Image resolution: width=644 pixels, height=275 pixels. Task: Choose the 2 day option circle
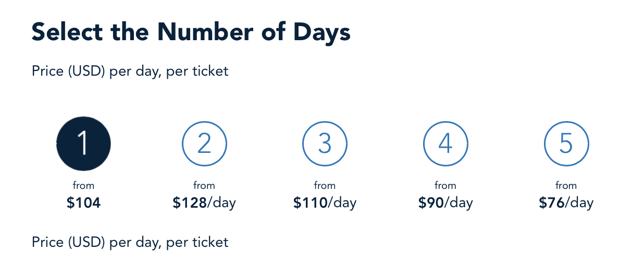(x=204, y=144)
